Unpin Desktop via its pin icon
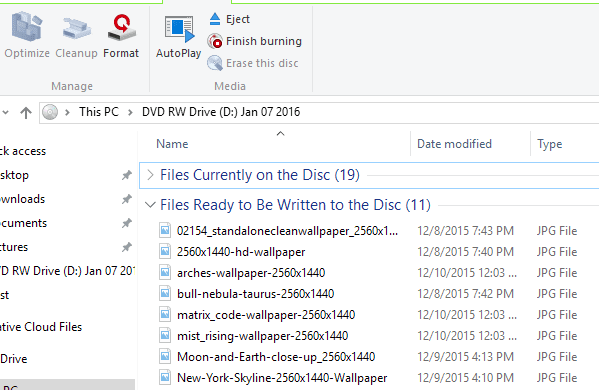599x390 pixels. pos(126,175)
